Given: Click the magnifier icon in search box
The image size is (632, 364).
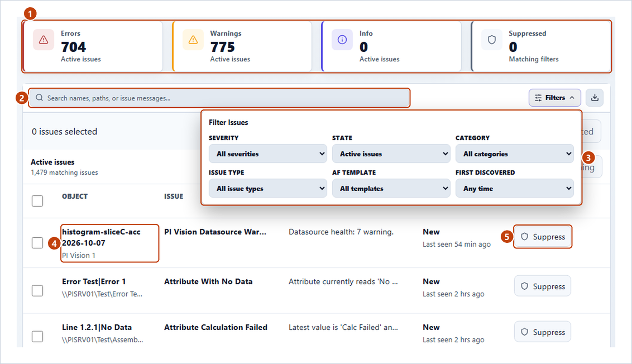Looking at the screenshot, I should [39, 98].
